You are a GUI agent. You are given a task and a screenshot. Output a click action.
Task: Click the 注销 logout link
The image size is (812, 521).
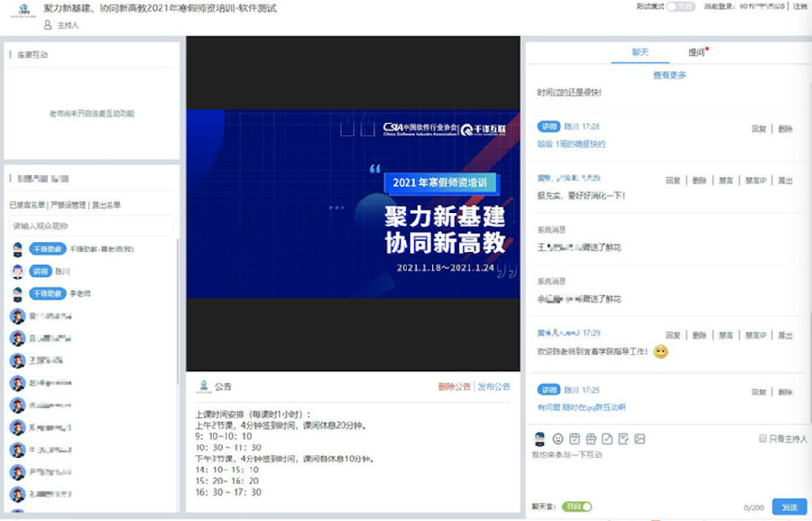tap(799, 6)
